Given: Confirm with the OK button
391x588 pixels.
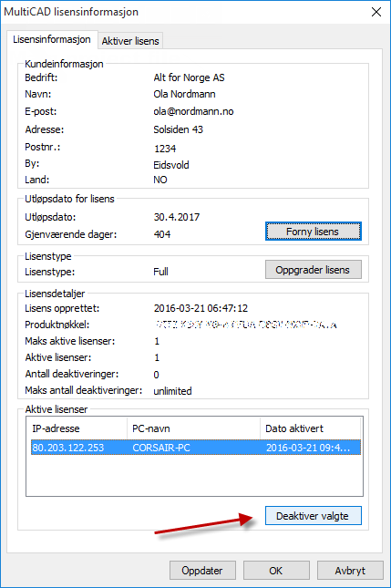Looking at the screenshot, I should coord(276,571).
